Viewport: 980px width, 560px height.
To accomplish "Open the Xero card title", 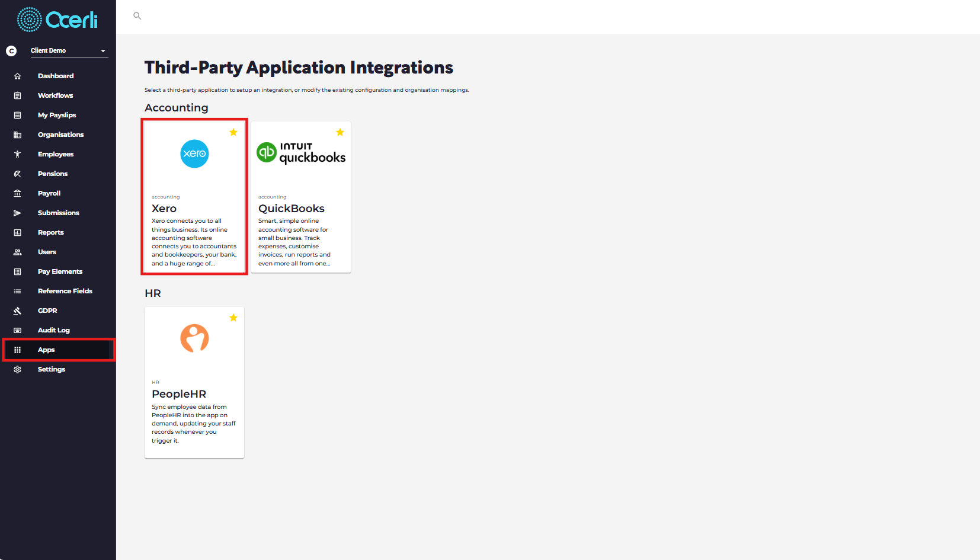I will (164, 209).
